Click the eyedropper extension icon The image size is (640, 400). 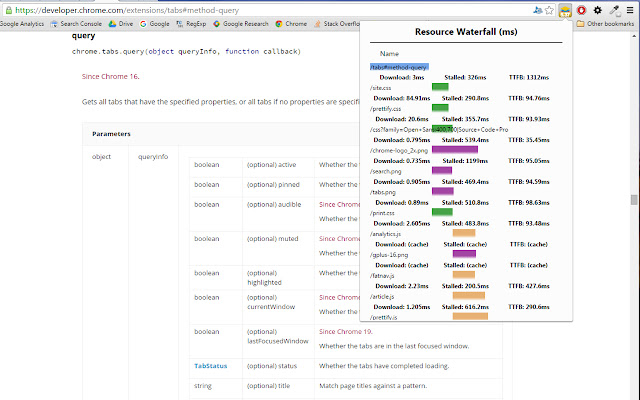(613, 9)
